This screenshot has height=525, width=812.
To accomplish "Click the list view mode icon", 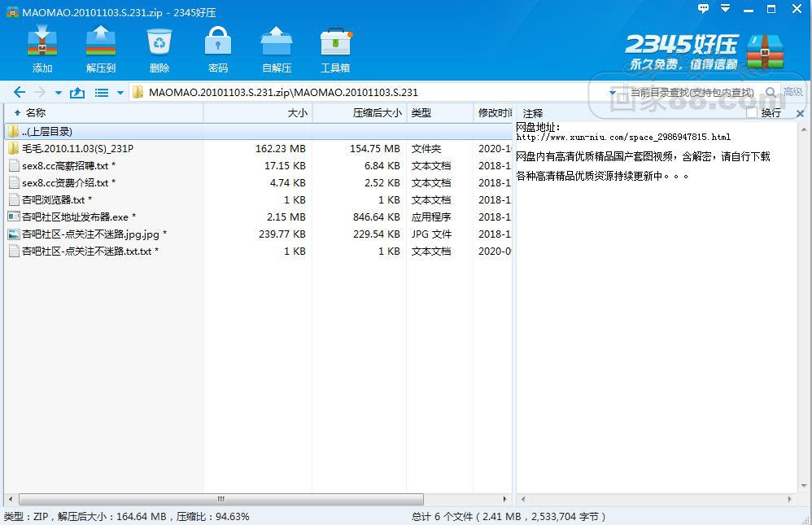I will tap(102, 93).
